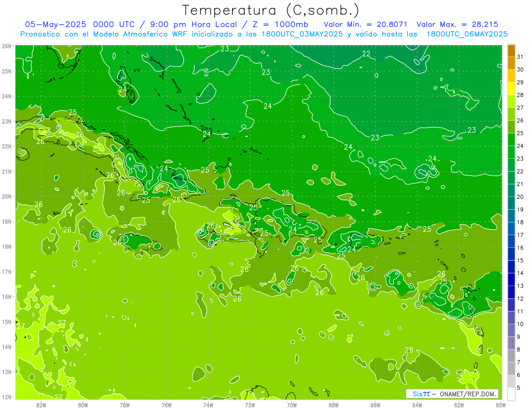Click the "14N" latitude label
532x411 pixels.
click(7, 347)
